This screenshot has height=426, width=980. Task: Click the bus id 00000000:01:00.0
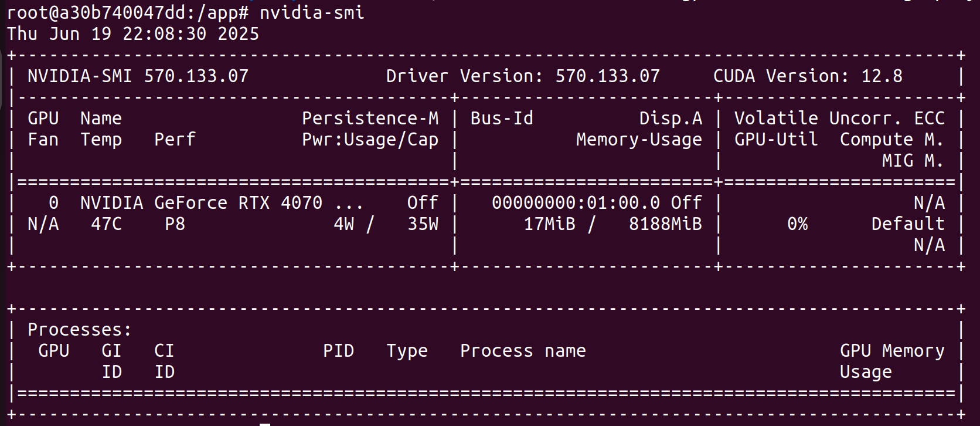[576, 202]
